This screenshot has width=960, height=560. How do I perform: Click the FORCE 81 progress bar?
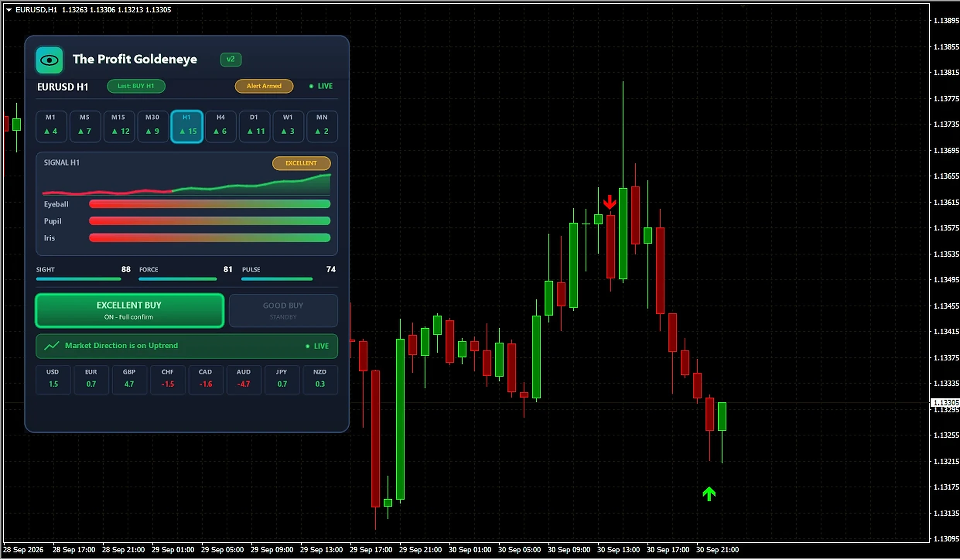coord(178,279)
